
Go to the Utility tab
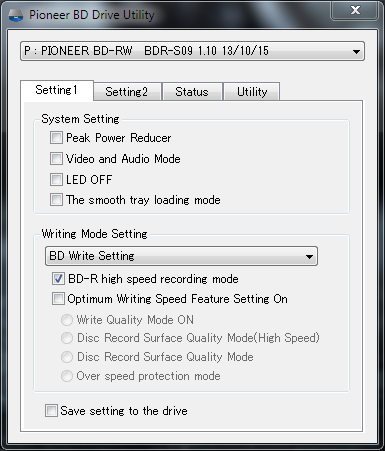click(252, 91)
